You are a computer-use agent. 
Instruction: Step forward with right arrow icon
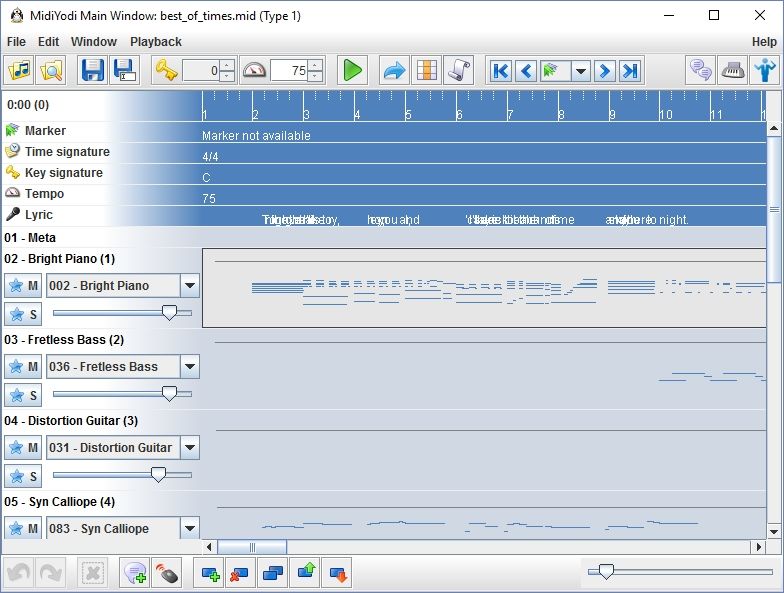[604, 71]
